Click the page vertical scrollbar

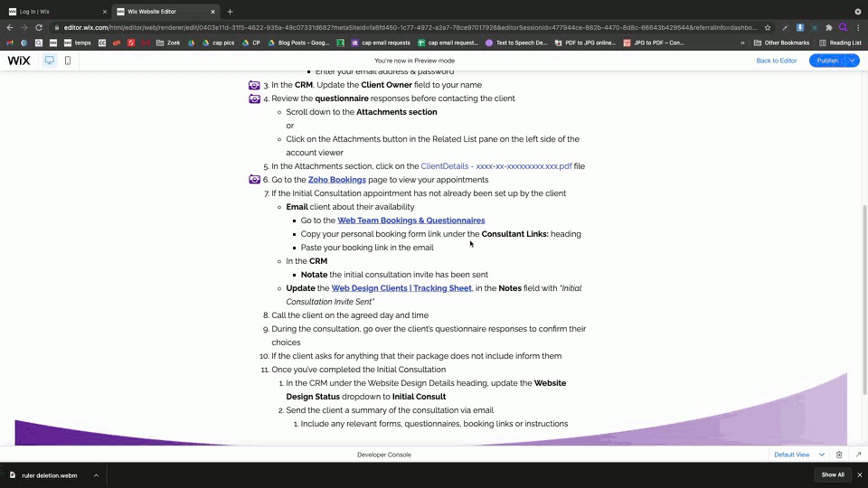(x=864, y=300)
